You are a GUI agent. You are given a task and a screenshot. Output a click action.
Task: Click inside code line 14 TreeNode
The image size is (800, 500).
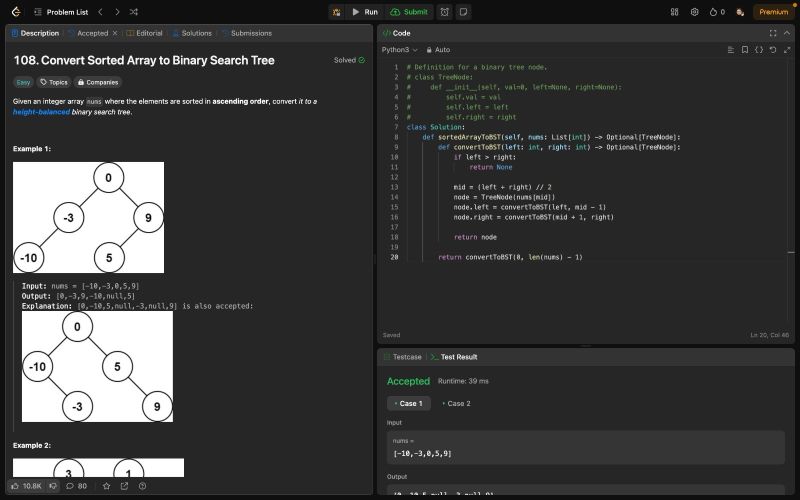504,197
